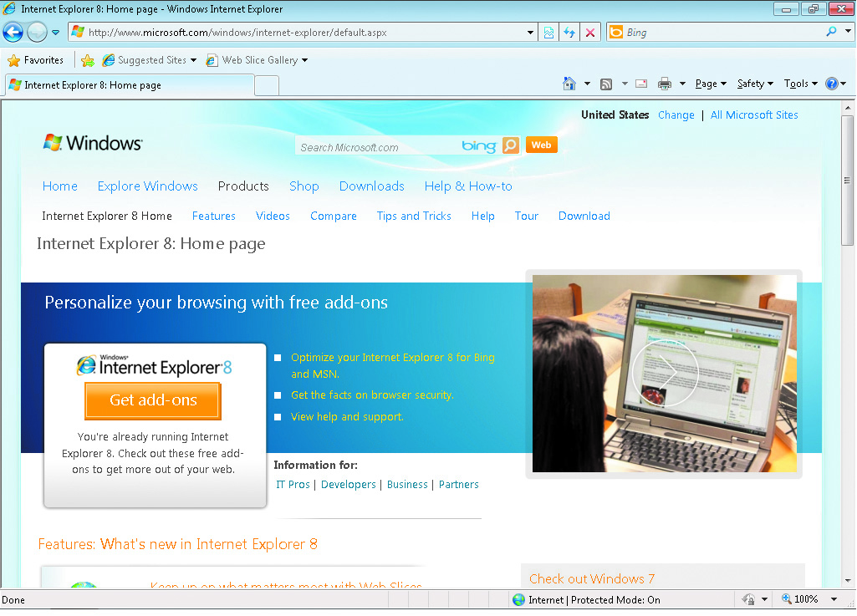
Task: Select the Internet Explorer 8: Home page tab
Action: pyautogui.click(x=130, y=85)
